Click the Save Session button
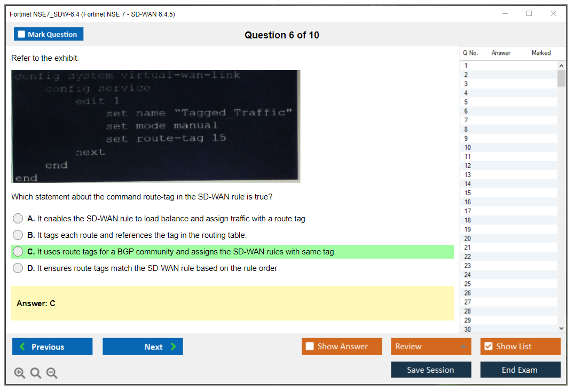The height and width of the screenshot is (392, 574). click(431, 370)
